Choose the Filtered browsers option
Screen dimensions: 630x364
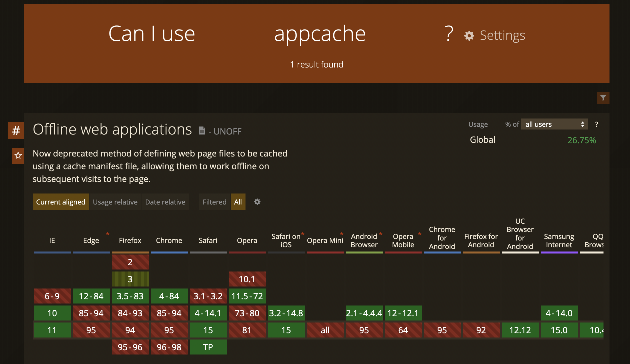[214, 202]
